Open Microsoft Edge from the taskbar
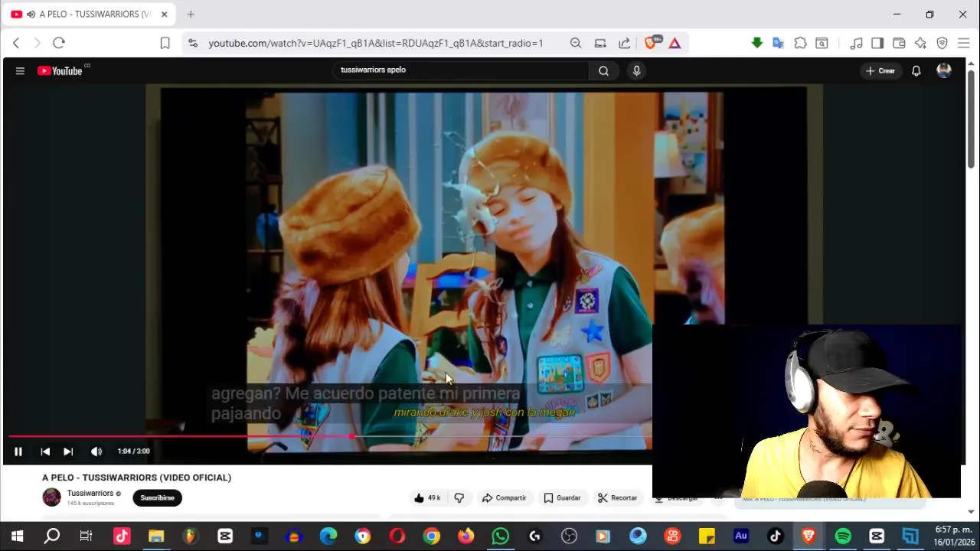 pyautogui.click(x=328, y=536)
